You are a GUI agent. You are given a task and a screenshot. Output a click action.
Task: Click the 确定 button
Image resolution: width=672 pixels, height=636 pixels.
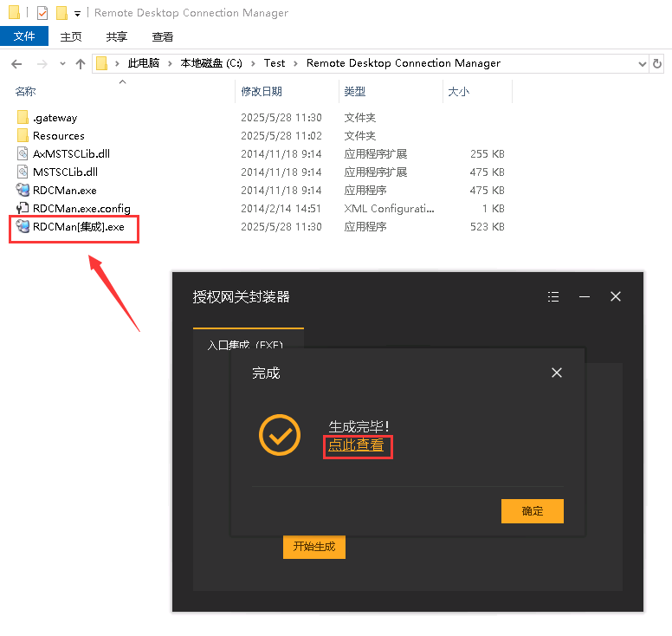(x=533, y=510)
